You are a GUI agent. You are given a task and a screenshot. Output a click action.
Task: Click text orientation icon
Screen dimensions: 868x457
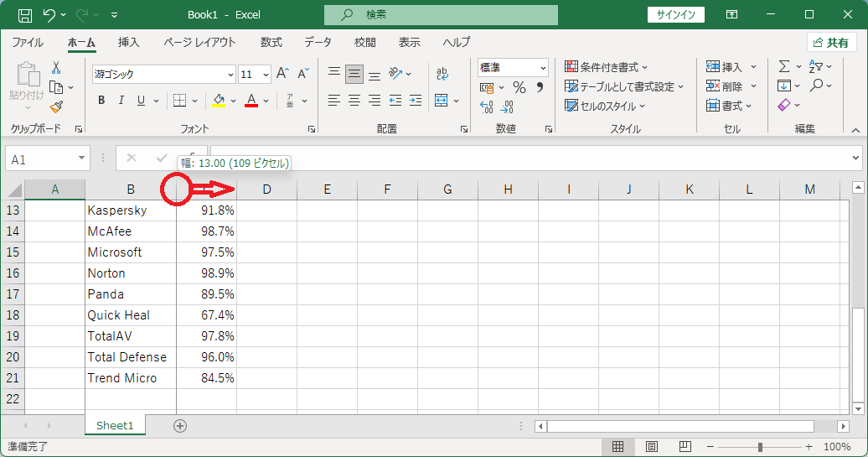[x=395, y=73]
